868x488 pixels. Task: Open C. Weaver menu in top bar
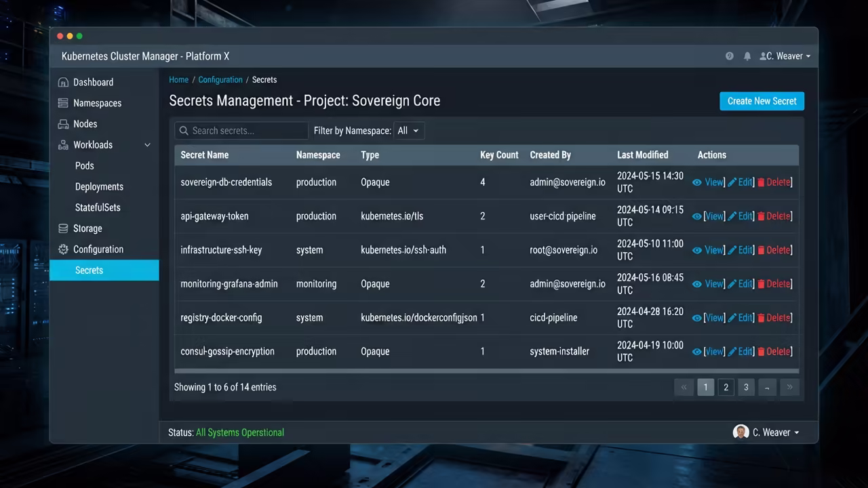click(785, 56)
